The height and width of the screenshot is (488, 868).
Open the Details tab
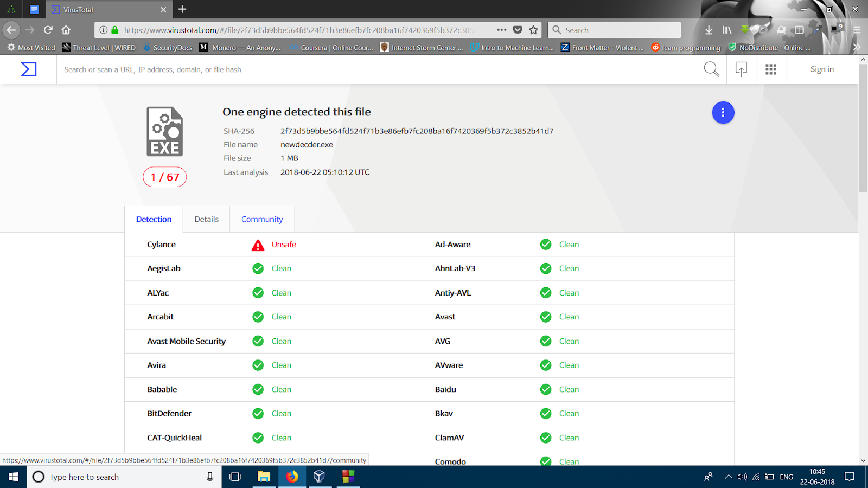click(207, 219)
